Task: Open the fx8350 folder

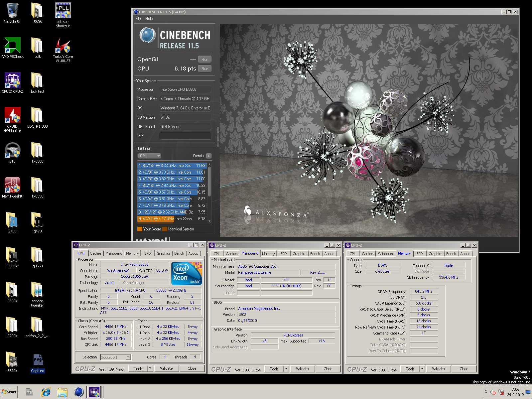Action: pyautogui.click(x=37, y=188)
